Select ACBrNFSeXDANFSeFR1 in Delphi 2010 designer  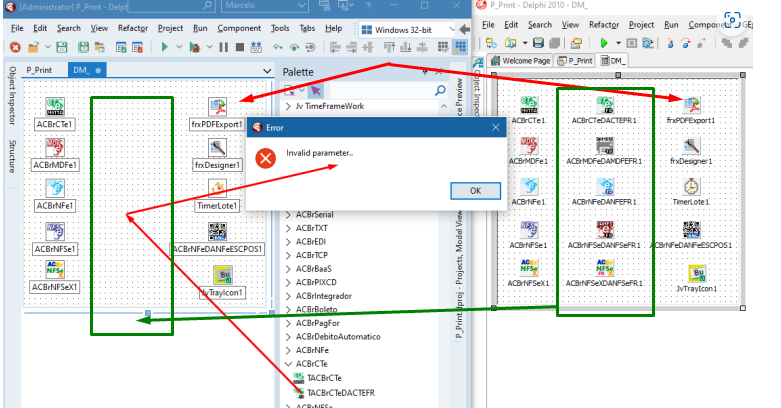tap(605, 268)
